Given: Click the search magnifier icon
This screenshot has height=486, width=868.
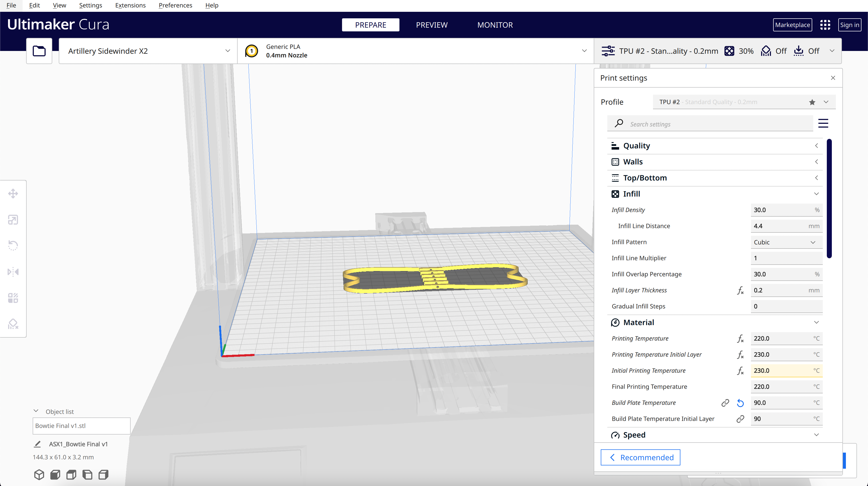Looking at the screenshot, I should tap(619, 124).
